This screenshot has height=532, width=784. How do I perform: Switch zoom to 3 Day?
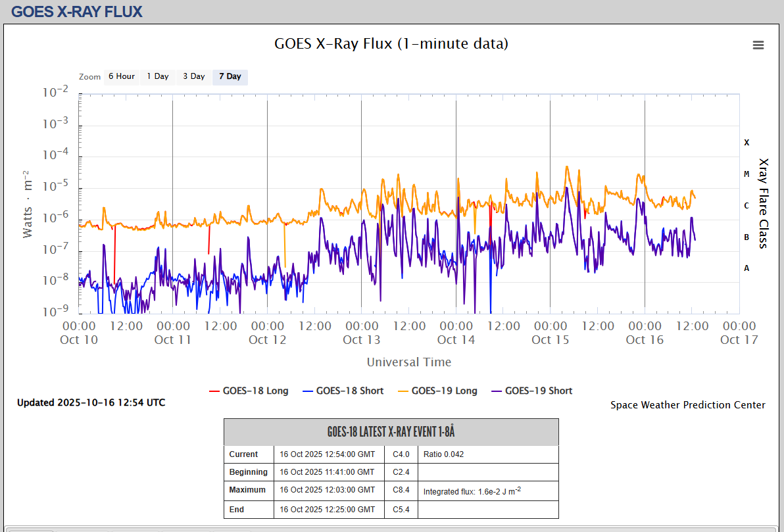pos(194,77)
